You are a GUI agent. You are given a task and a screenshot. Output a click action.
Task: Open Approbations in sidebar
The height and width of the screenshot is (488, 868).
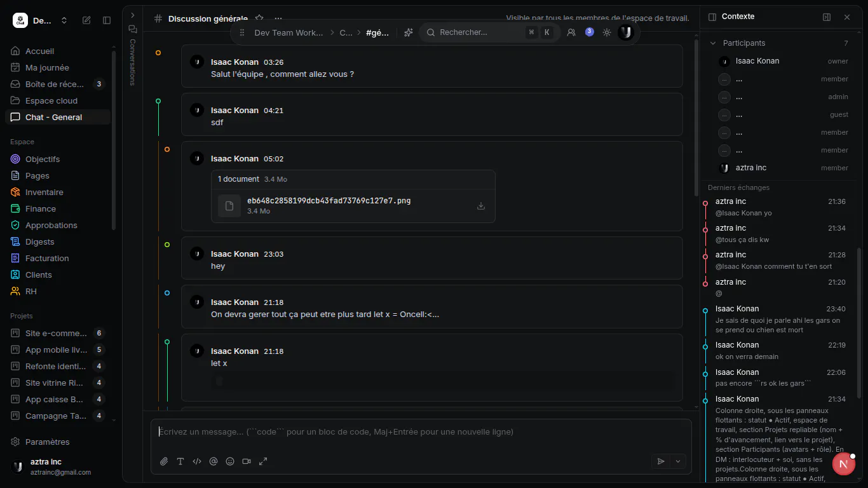click(57, 225)
